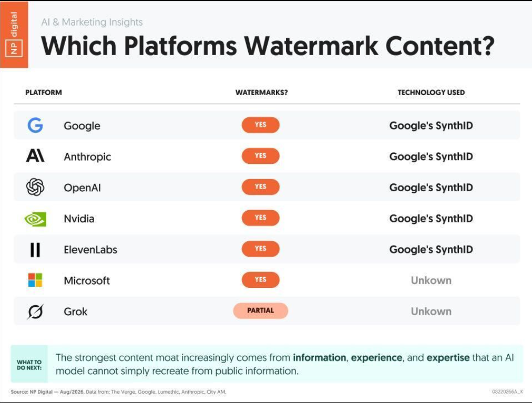This screenshot has height=403, width=532.
Task: Select the ElevenLabs logo icon
Action: point(35,250)
